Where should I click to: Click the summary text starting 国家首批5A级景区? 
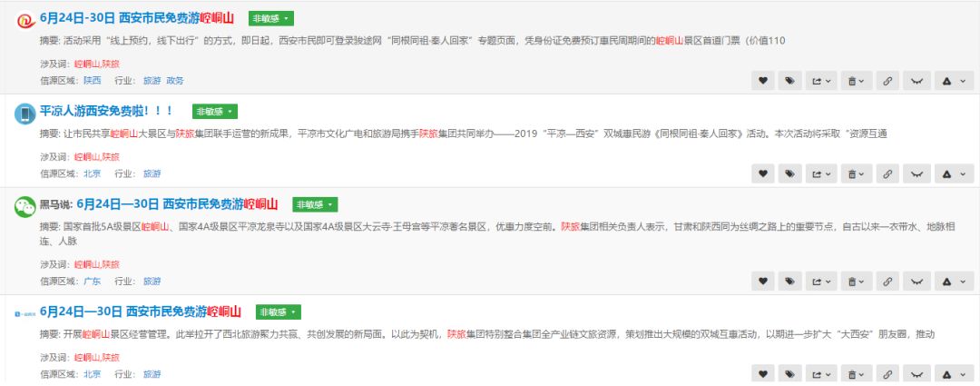[497, 233]
